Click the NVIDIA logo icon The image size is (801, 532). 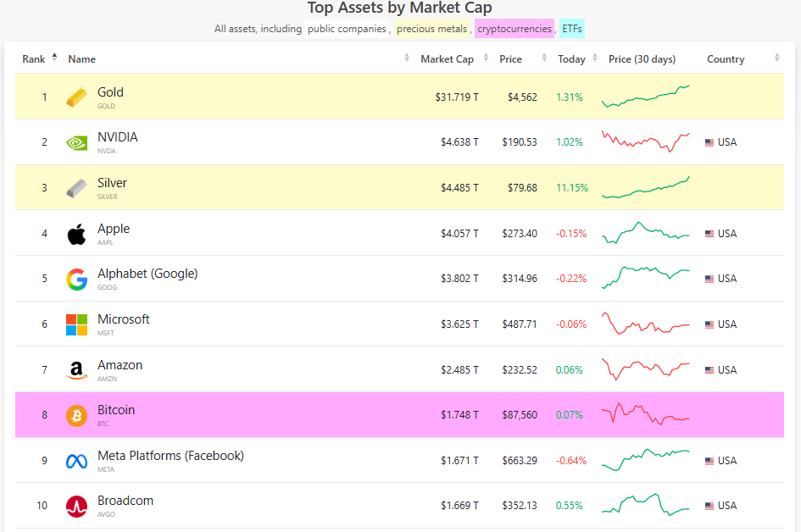point(76,142)
